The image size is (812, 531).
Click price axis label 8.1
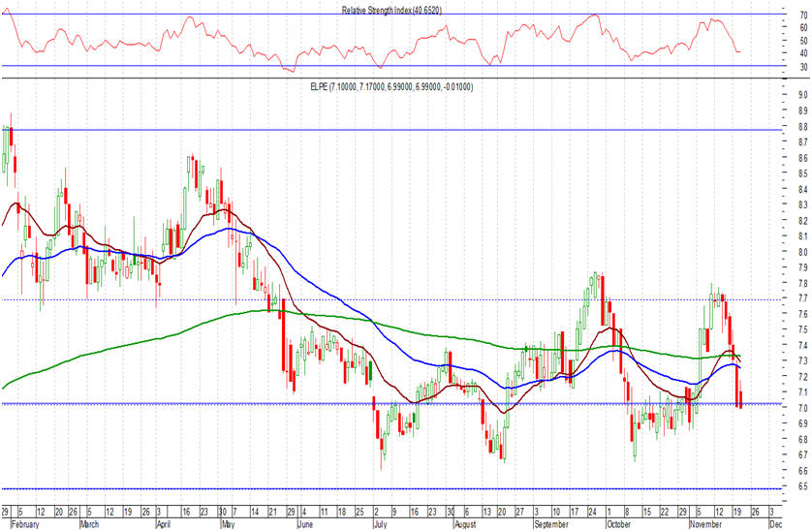point(802,236)
